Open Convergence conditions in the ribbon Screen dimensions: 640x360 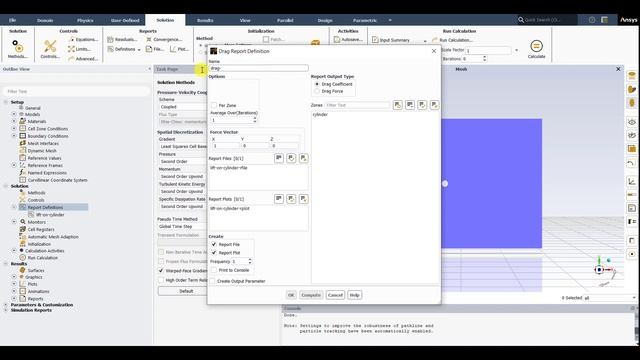[x=164, y=40]
